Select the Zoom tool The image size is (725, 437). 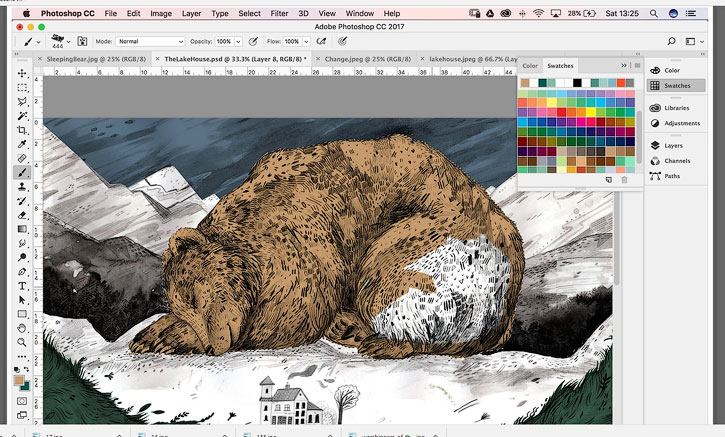point(22,343)
